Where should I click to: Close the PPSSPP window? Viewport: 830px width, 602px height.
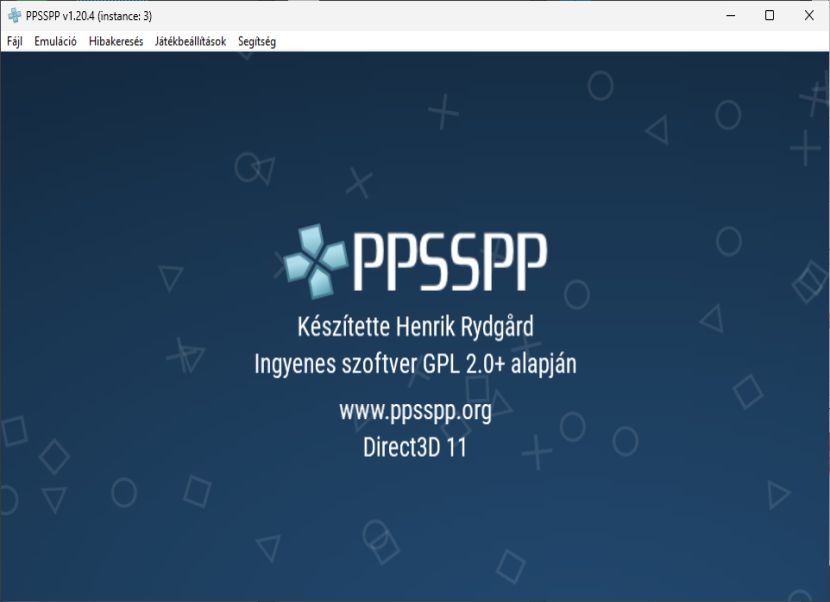coord(809,15)
